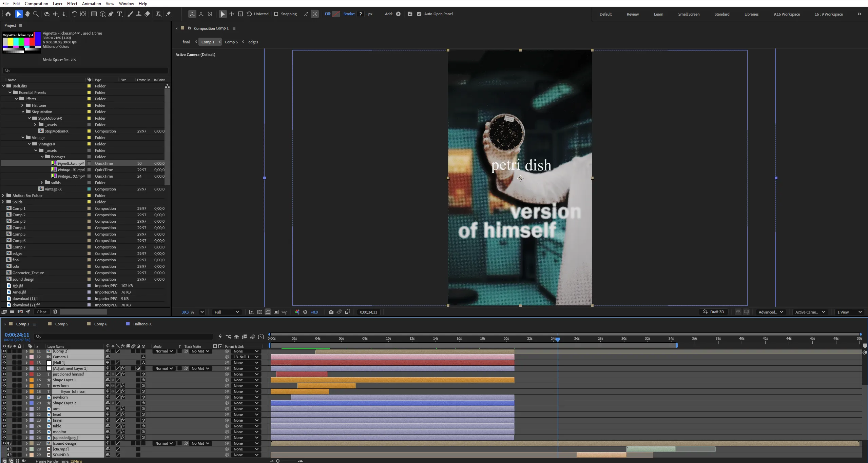868x463 pixels.
Task: Open the 1 View layout dropdown
Action: tap(849, 312)
